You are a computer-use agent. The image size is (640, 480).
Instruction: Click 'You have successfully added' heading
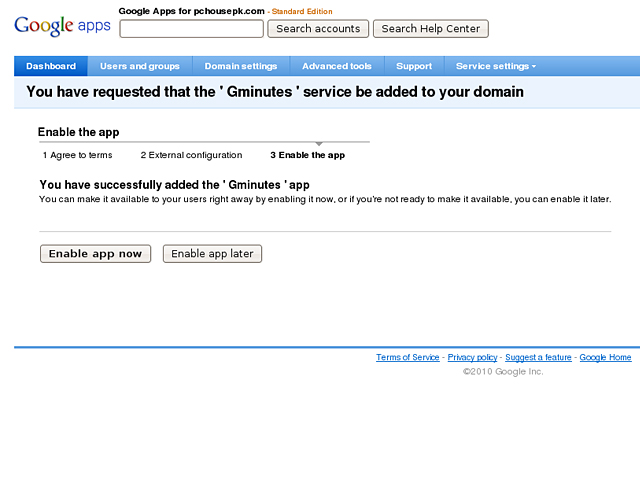(175, 185)
